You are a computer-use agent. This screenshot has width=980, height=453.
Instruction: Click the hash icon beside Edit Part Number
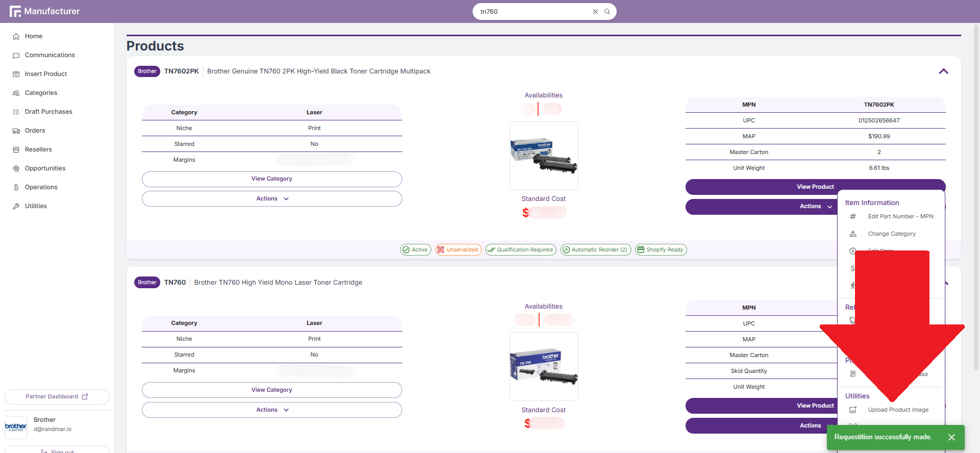click(x=853, y=216)
